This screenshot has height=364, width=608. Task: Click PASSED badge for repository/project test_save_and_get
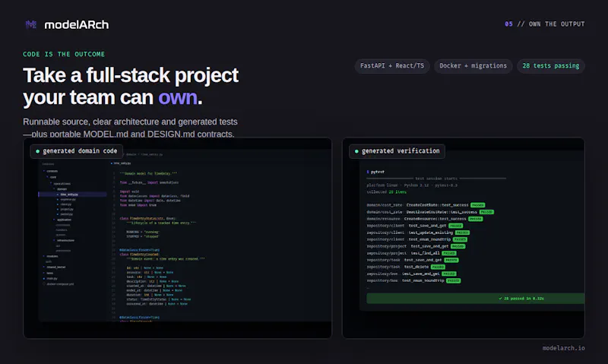(458, 246)
